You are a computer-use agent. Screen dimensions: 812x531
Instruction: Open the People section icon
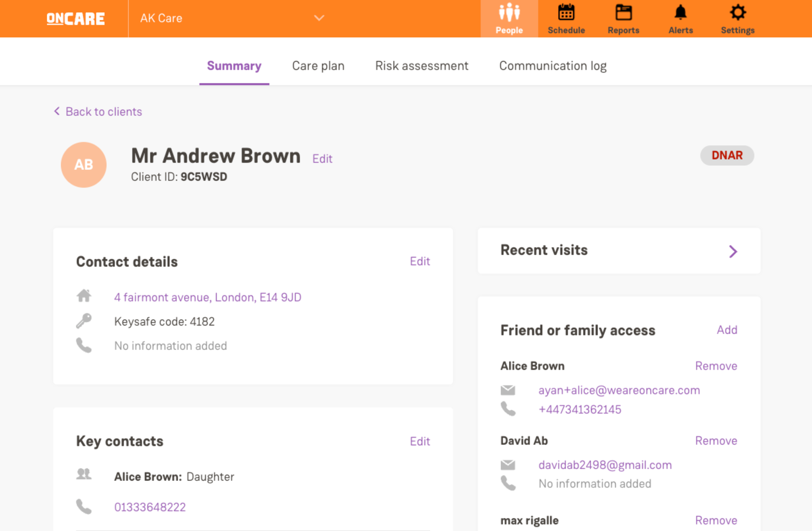coord(509,13)
